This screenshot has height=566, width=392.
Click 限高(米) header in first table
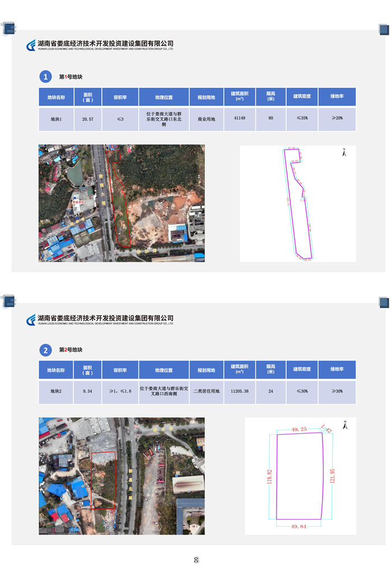[x=270, y=97]
